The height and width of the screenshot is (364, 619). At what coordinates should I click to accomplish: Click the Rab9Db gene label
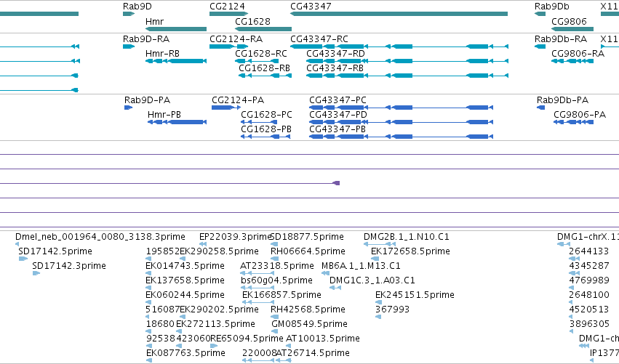[551, 7]
